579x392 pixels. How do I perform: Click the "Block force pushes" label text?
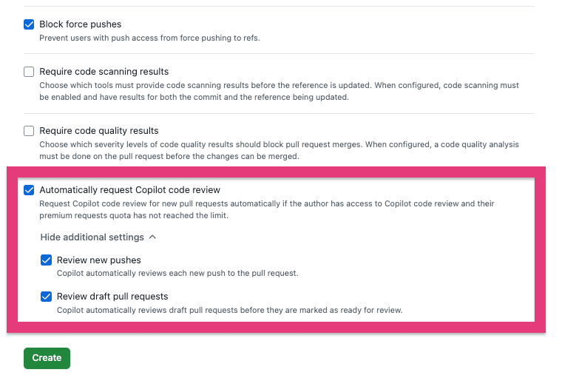pos(80,24)
